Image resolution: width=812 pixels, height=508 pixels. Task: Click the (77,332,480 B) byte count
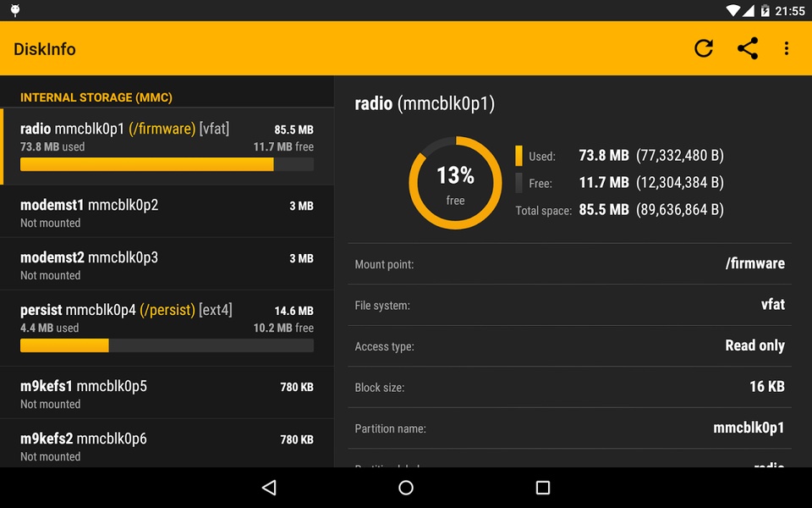(680, 156)
